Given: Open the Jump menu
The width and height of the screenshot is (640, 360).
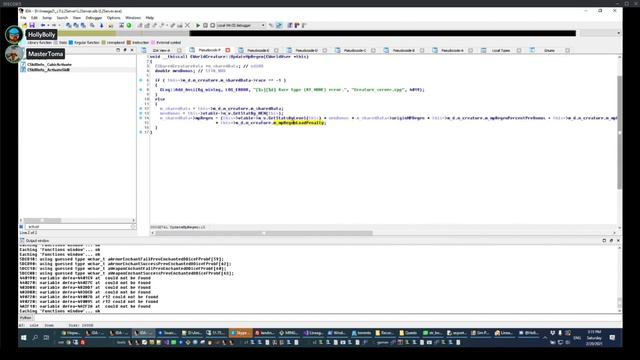Looking at the screenshot, I should [x=47, y=18].
